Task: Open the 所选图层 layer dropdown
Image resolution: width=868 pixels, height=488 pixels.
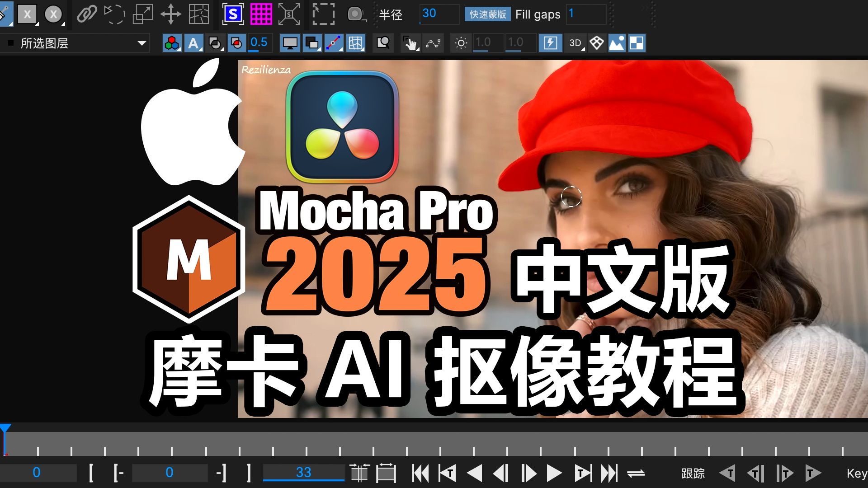Action: point(76,43)
